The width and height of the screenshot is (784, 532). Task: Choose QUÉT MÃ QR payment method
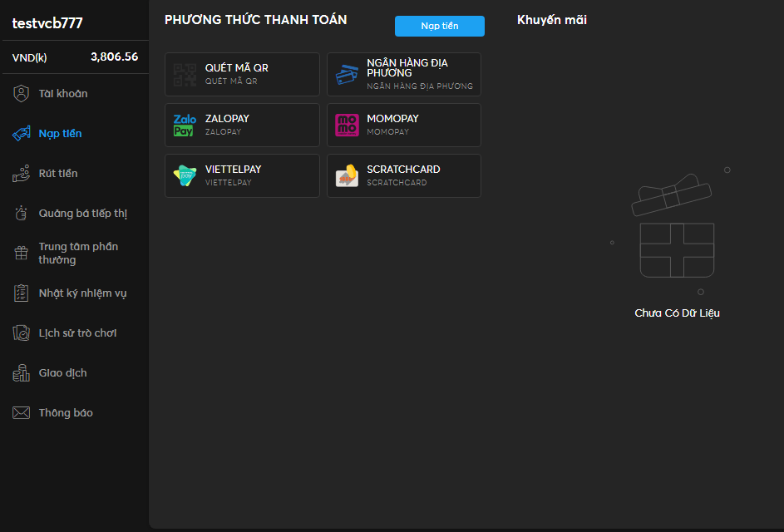point(242,75)
